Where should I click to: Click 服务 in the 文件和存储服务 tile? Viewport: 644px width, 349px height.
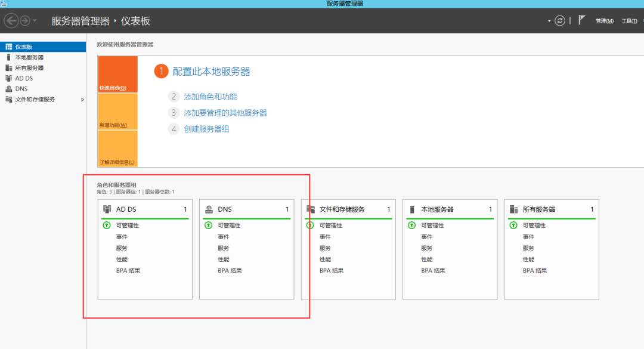325,248
